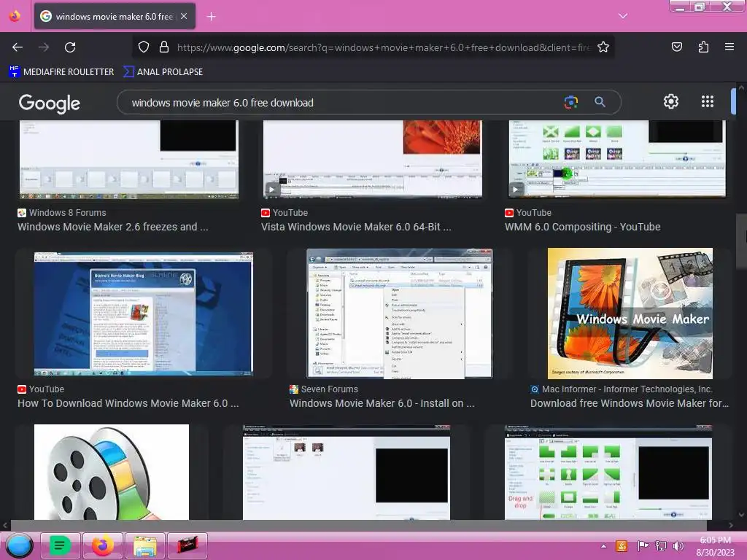Click the Action Center flag tray icon
Screen dimensions: 747x560
643,545
